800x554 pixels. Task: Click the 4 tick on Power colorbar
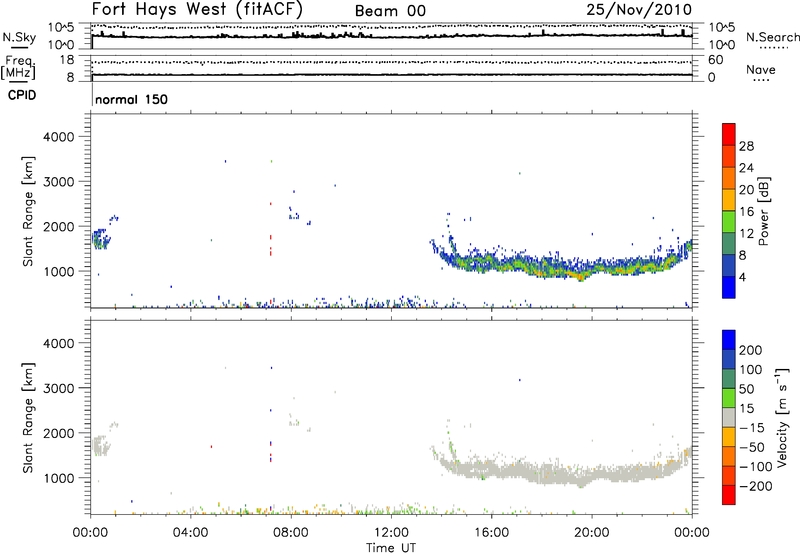point(742,278)
